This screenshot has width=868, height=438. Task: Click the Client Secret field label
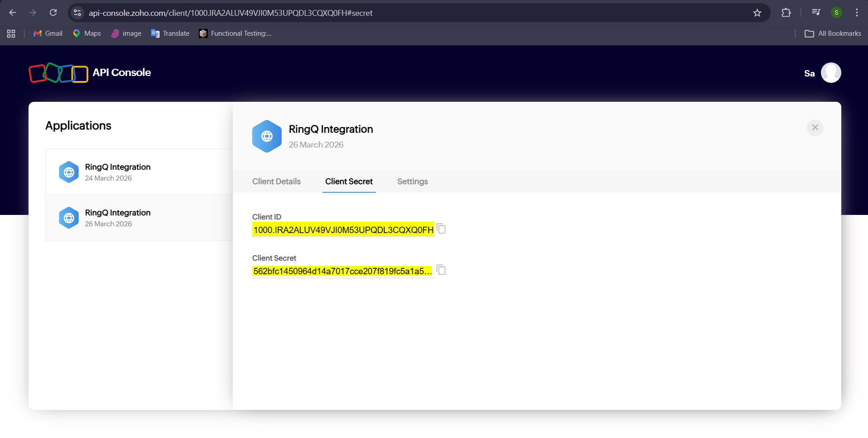pyautogui.click(x=274, y=258)
